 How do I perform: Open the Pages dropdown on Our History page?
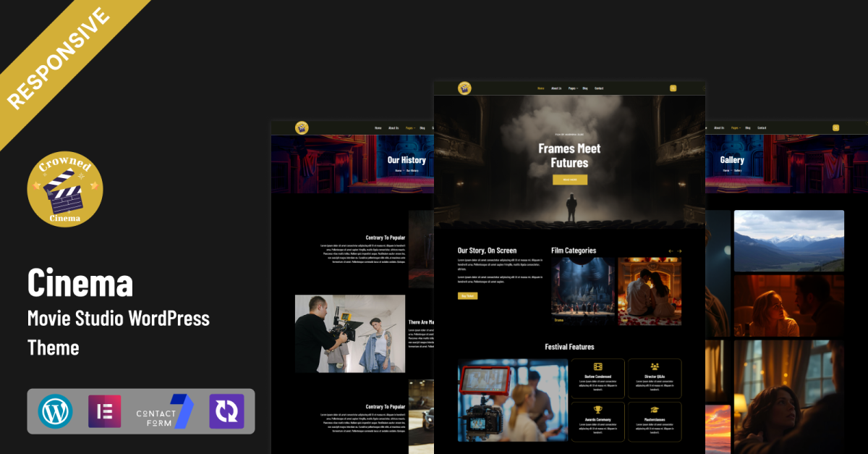point(410,127)
